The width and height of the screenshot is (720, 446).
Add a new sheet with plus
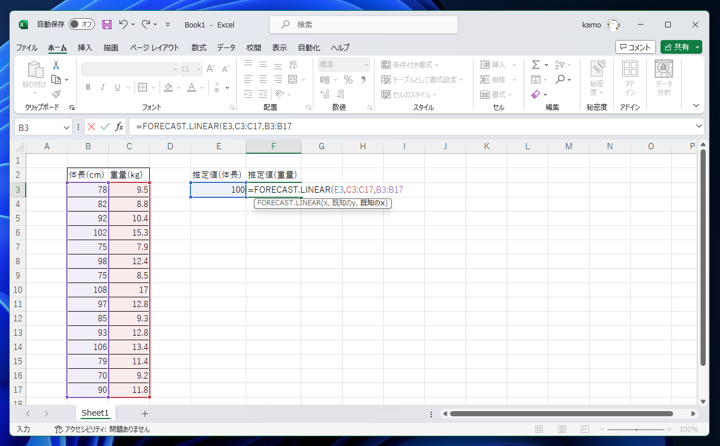point(145,413)
